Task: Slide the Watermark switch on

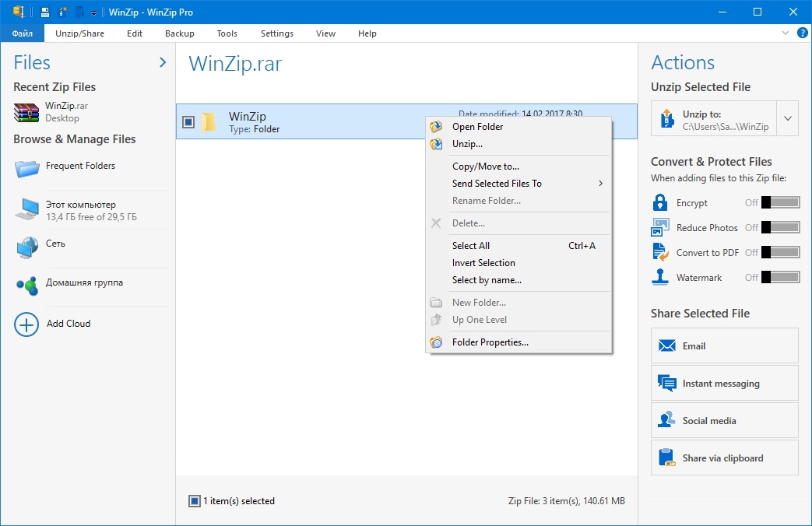Action: 780,278
